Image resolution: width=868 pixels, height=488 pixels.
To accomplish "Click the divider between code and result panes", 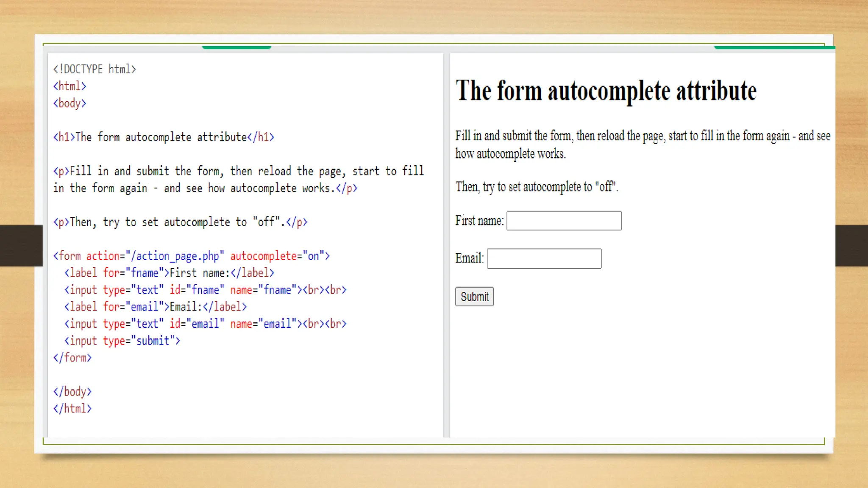I will click(x=446, y=245).
